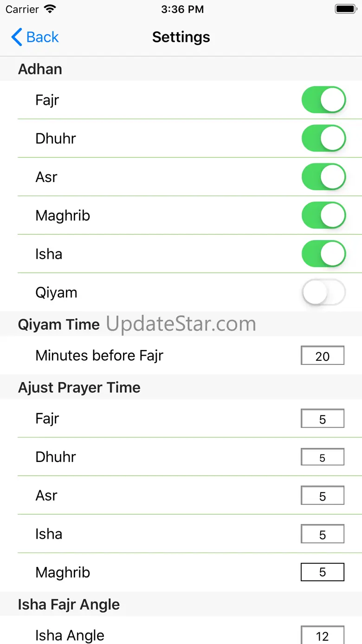Click the Isha adjustment number box
Viewport: 362px width, 644px height.
click(323, 534)
